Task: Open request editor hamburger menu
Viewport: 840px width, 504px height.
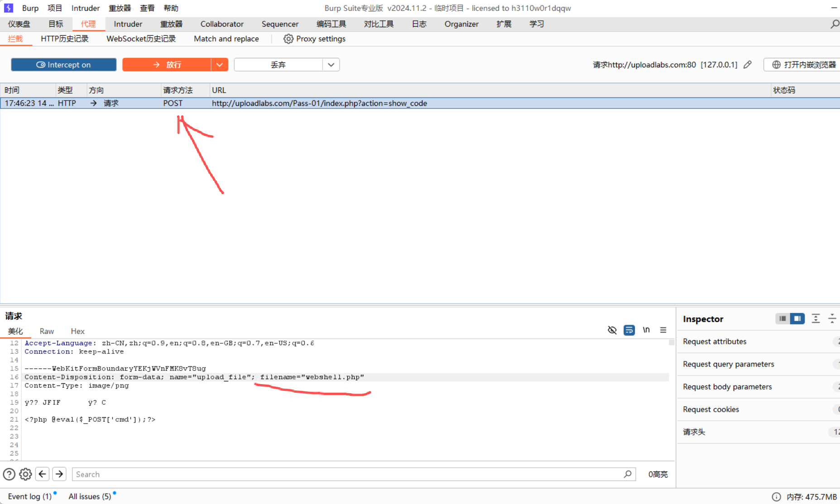Action: point(663,330)
